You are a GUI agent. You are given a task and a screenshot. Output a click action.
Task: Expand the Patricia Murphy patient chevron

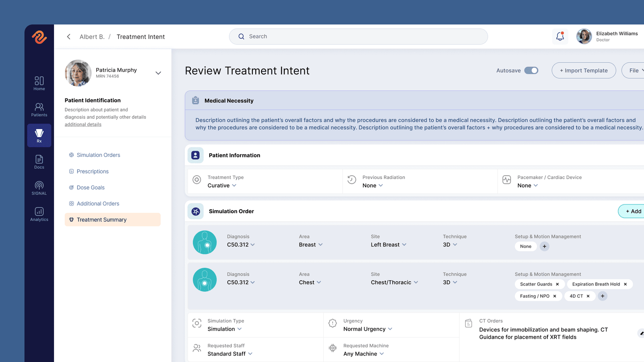158,73
